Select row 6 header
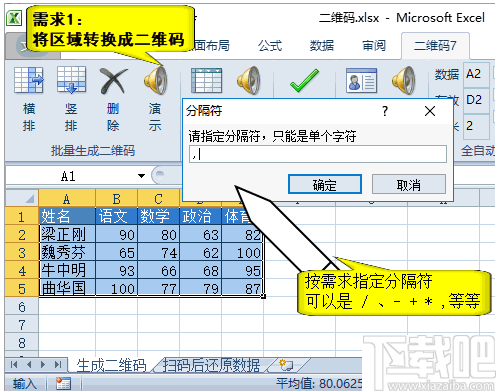The width and height of the screenshot is (498, 391). coord(22,306)
